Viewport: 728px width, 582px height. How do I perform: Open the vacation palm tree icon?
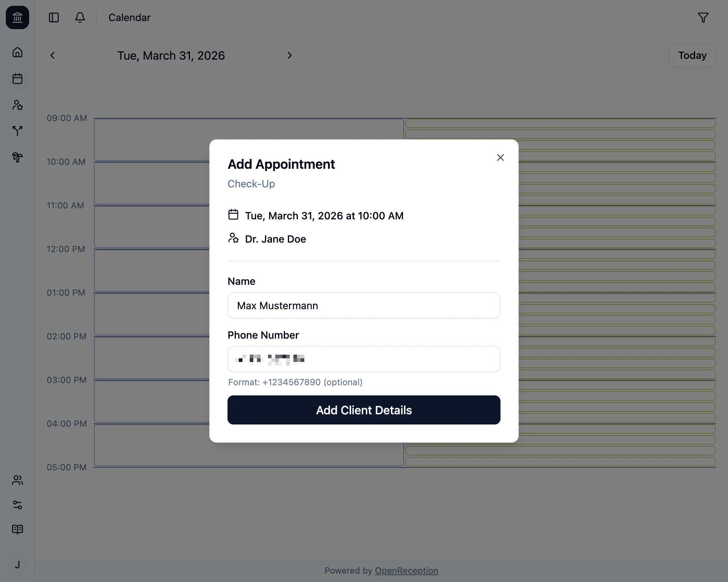tap(17, 158)
